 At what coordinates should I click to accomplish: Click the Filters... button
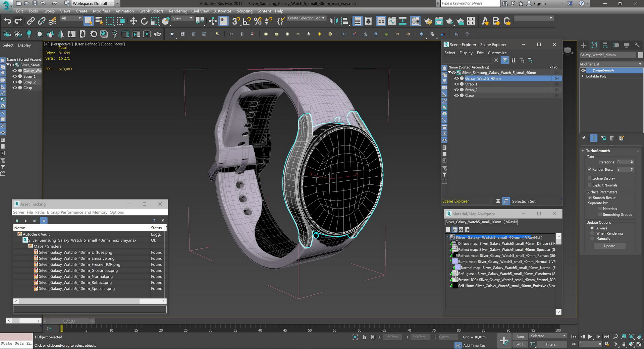tap(552, 344)
